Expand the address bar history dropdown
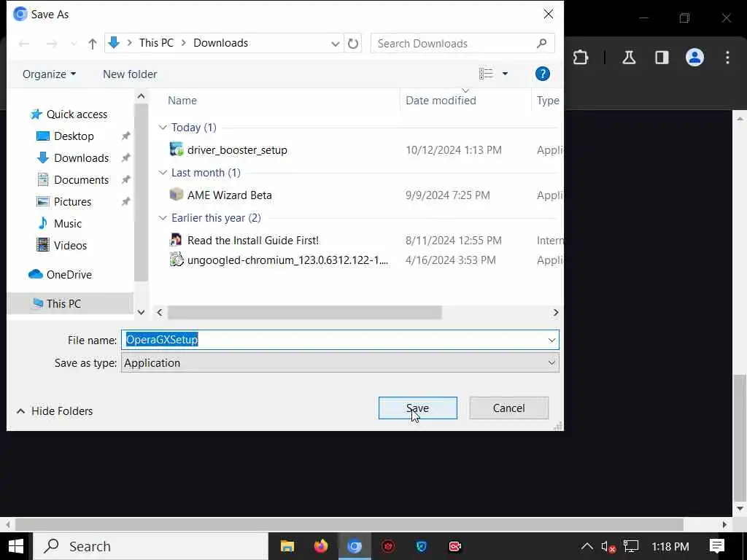 point(336,44)
